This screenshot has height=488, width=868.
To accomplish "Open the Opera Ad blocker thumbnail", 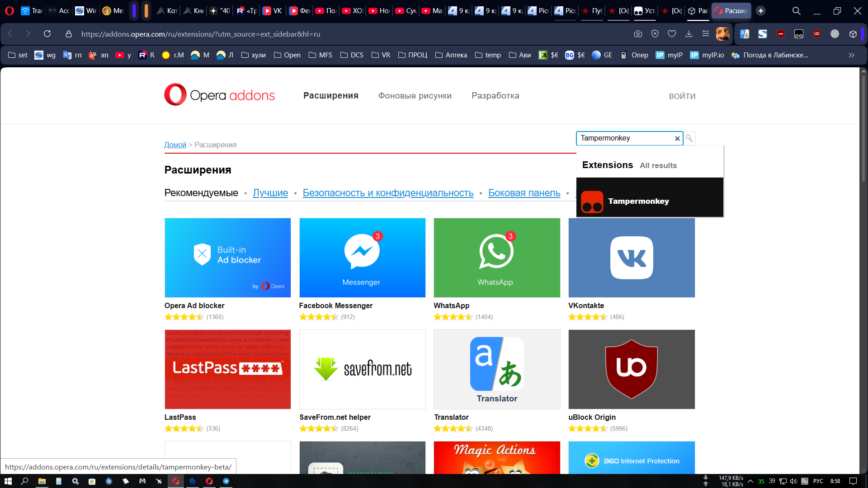I will (227, 258).
